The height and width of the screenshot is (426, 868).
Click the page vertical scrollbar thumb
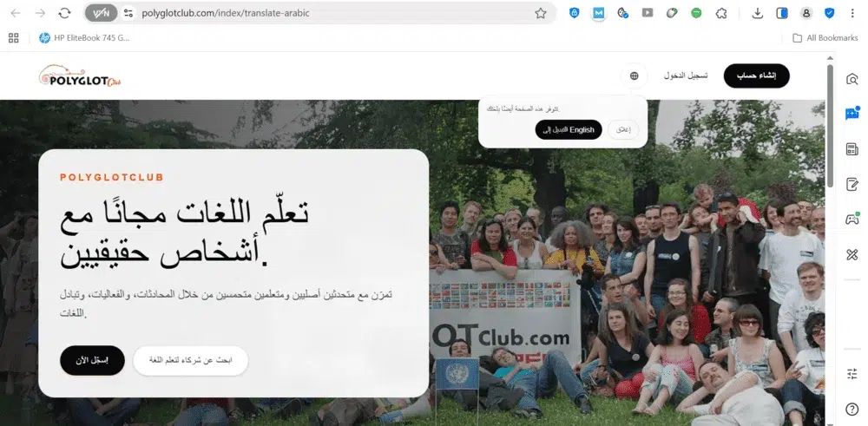click(830, 126)
